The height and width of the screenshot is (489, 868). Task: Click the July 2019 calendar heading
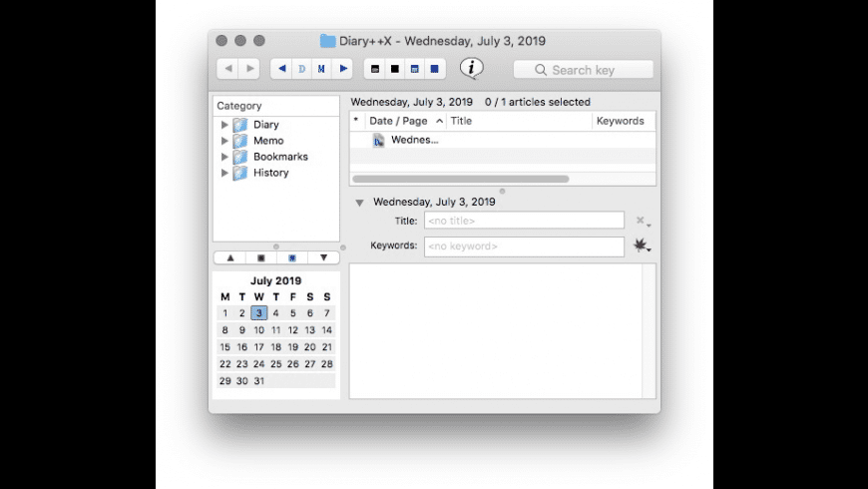tap(275, 280)
